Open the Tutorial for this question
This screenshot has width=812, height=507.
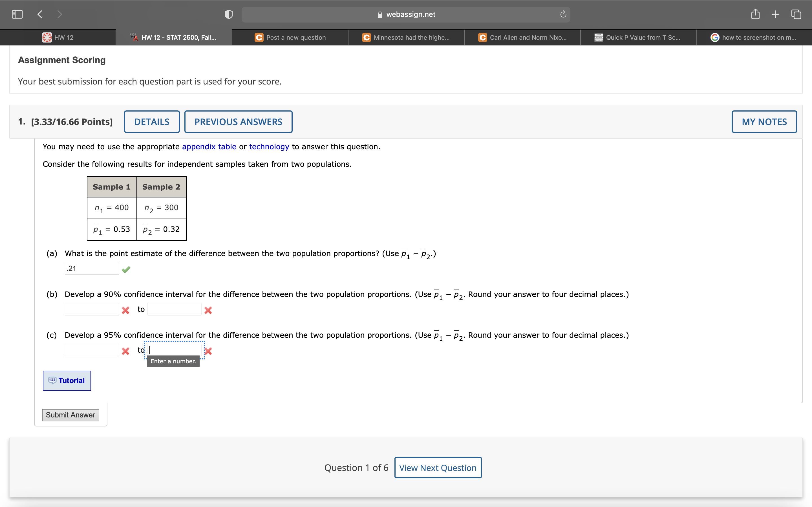click(67, 381)
